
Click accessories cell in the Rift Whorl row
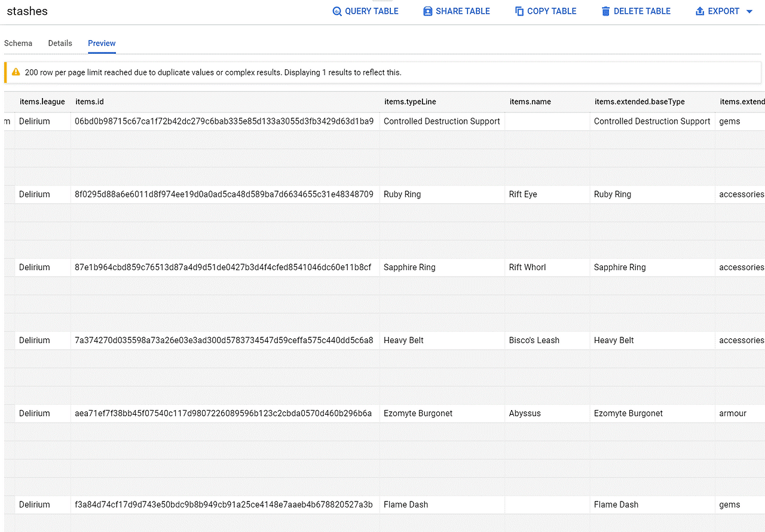click(x=740, y=267)
